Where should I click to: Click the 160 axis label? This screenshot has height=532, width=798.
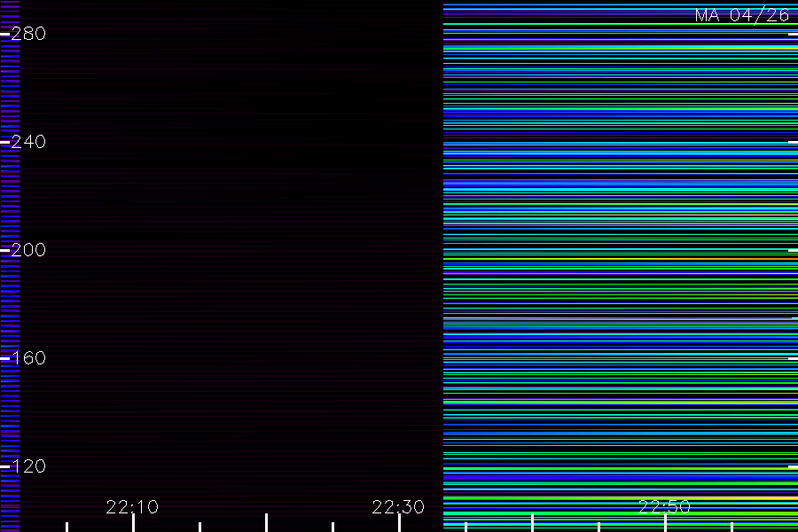tap(28, 358)
